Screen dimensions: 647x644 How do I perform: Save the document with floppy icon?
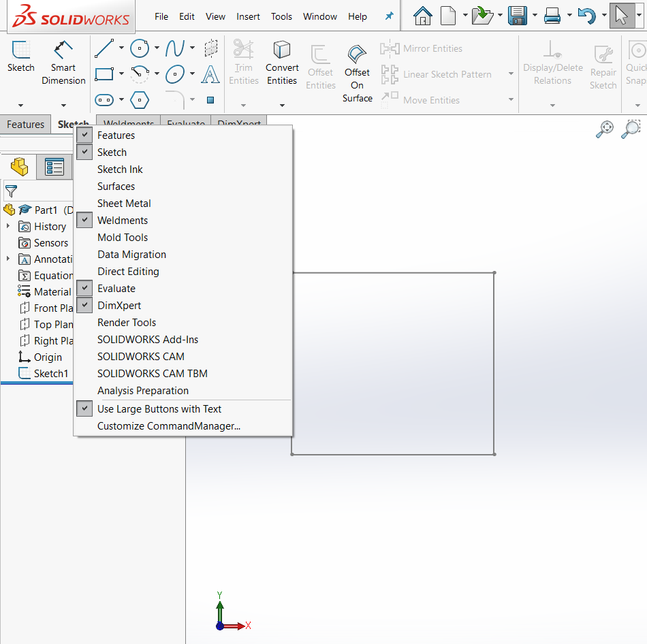click(518, 16)
